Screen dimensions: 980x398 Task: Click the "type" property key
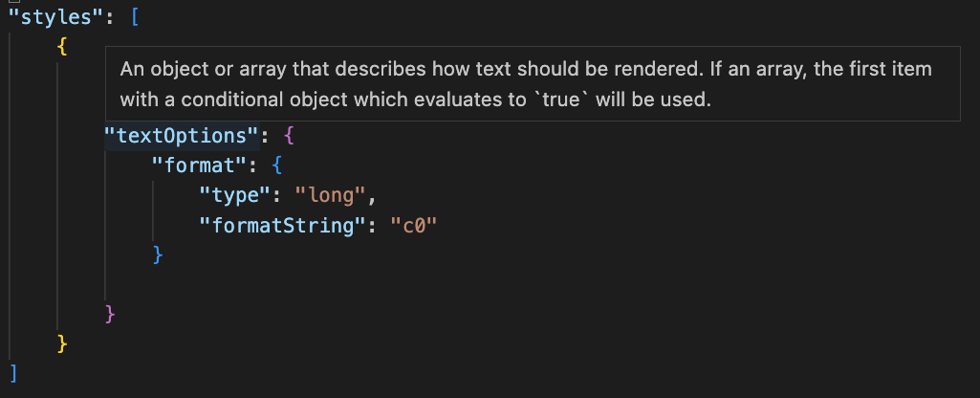(234, 195)
